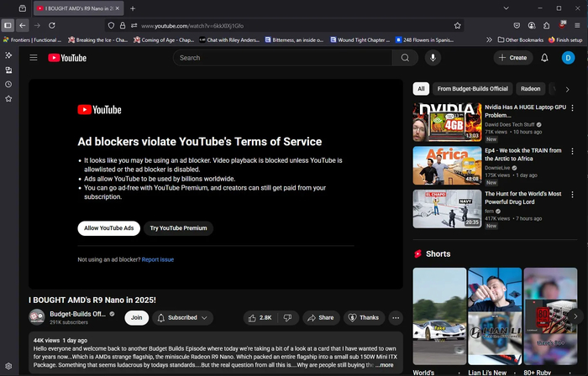This screenshot has height=376, width=588.
Task: Bookmark this page with the star icon
Action: click(x=457, y=25)
